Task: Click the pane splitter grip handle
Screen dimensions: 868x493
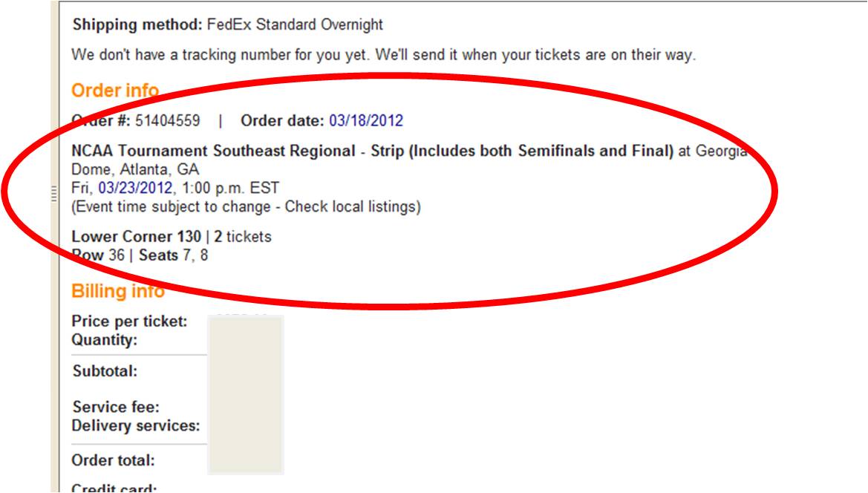Action: (x=53, y=195)
